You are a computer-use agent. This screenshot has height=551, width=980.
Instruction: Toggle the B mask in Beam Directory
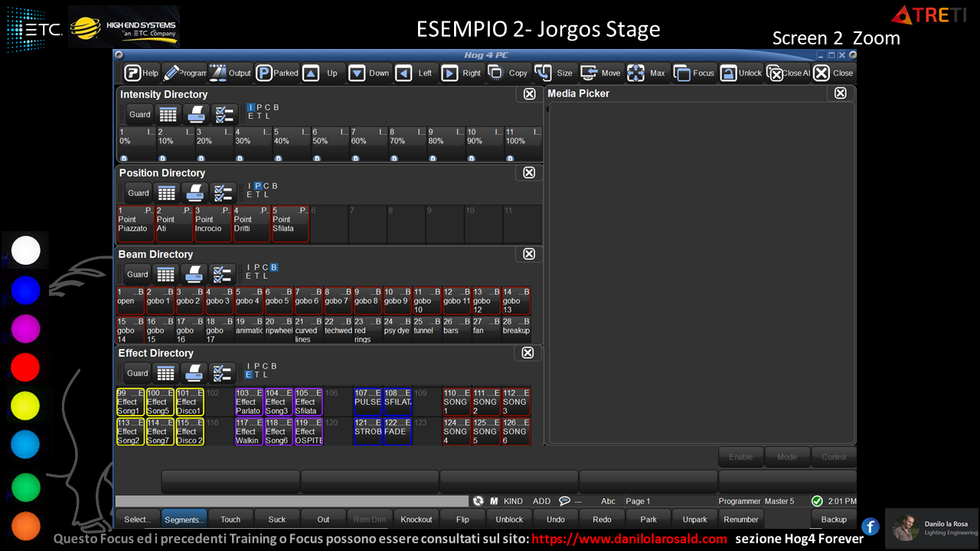[x=274, y=267]
